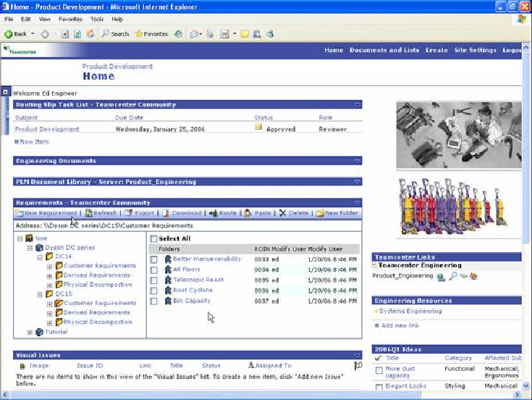532x400 pixels.
Task: Open the Help menu
Action: (x=117, y=20)
